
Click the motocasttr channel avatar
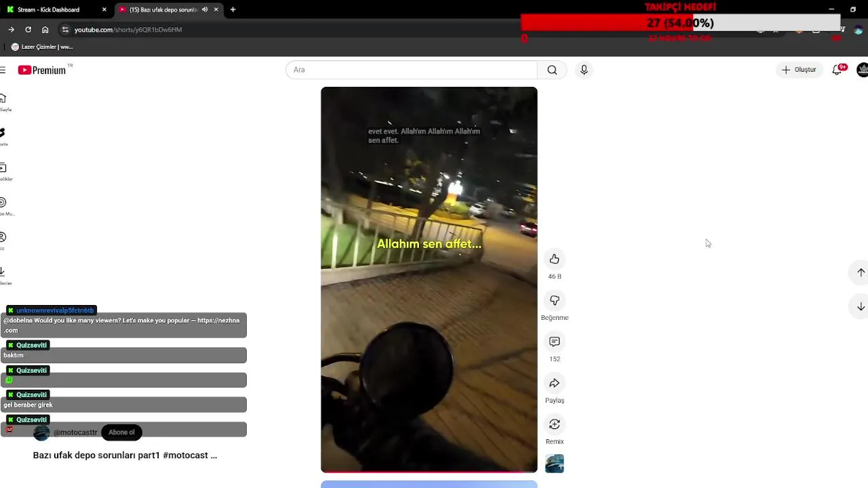[x=41, y=432]
